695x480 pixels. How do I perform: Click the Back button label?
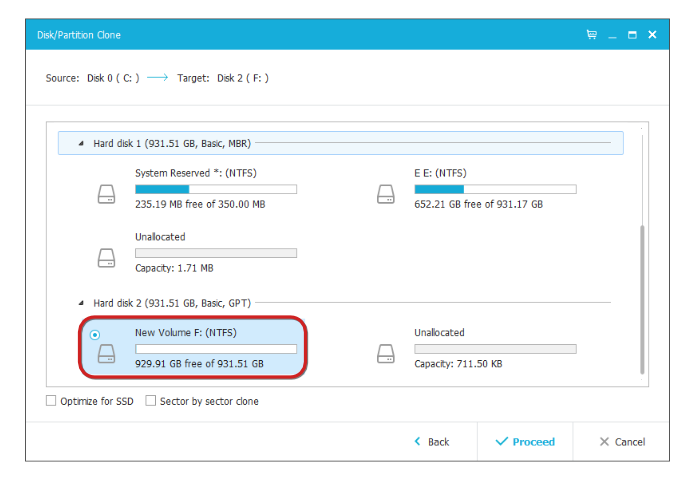(x=438, y=442)
